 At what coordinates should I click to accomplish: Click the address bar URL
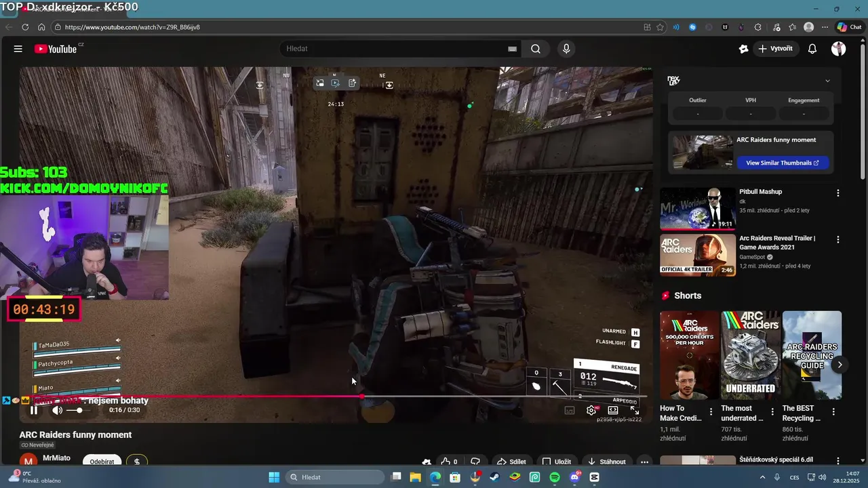(x=132, y=27)
